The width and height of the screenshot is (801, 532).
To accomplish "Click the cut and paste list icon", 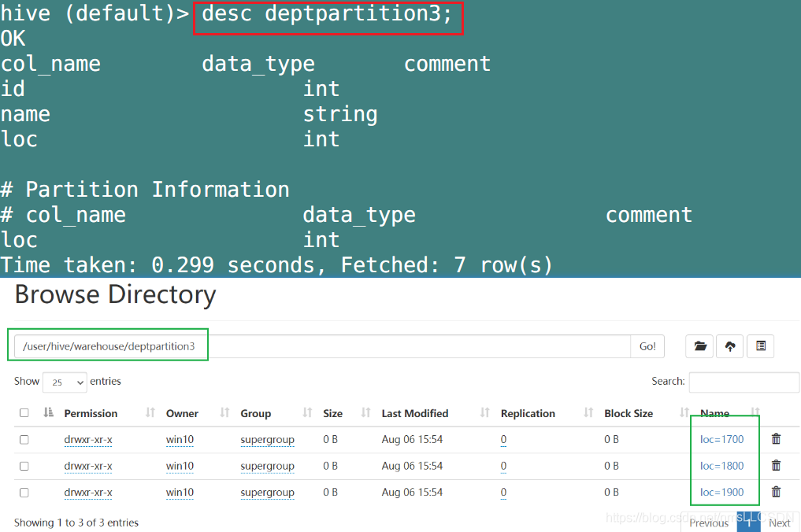I will [761, 346].
